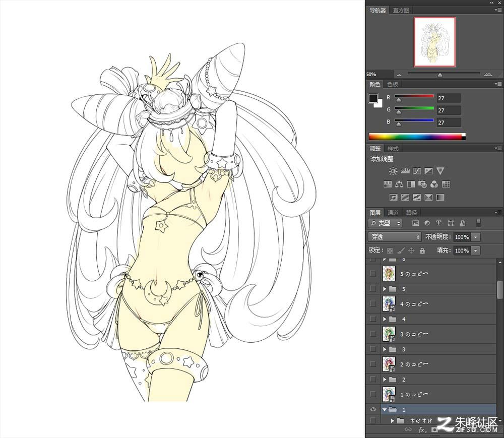
Task: Filter layers by type (T) layers
Action: [439, 223]
